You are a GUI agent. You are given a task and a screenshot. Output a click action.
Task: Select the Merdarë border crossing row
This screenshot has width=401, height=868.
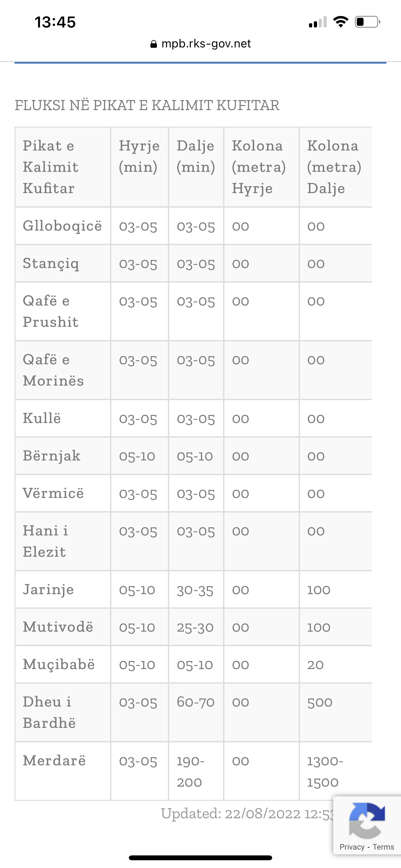point(54,761)
